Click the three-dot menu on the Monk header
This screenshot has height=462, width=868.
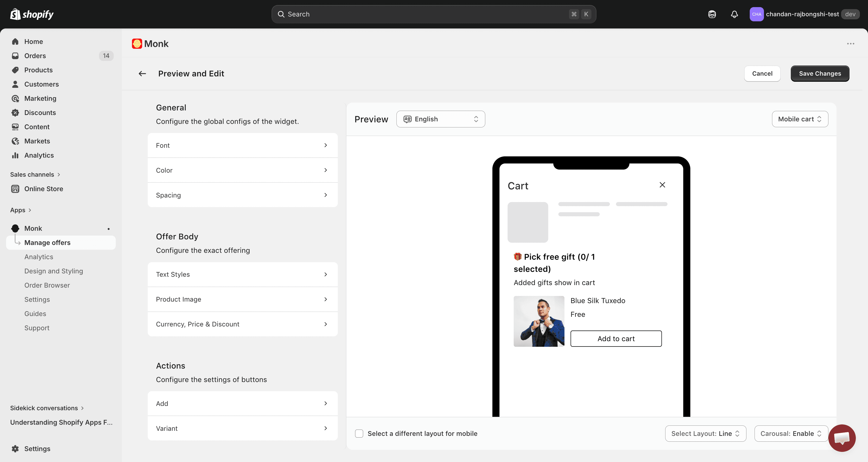tap(850, 44)
